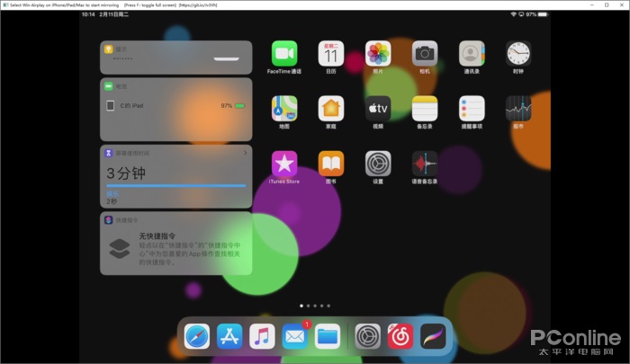Open the Voice Memos app
The image size is (630, 364).
(x=425, y=164)
